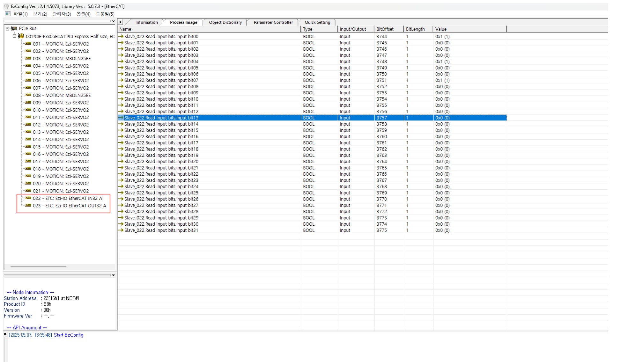Open the 관리자(3) menu

pos(62,14)
